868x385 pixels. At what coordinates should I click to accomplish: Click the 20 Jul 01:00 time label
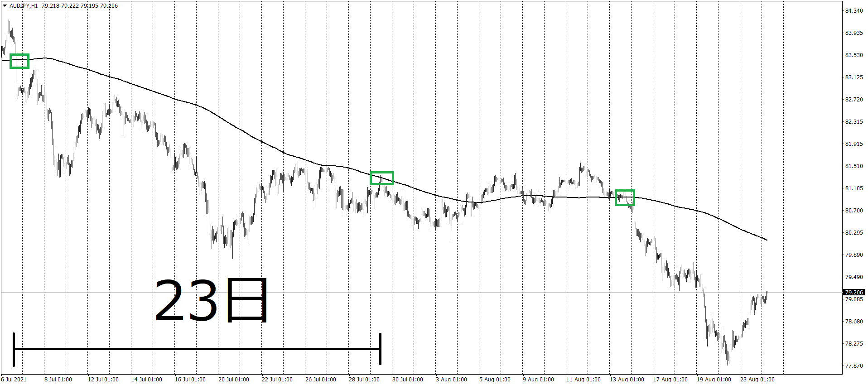(x=234, y=380)
